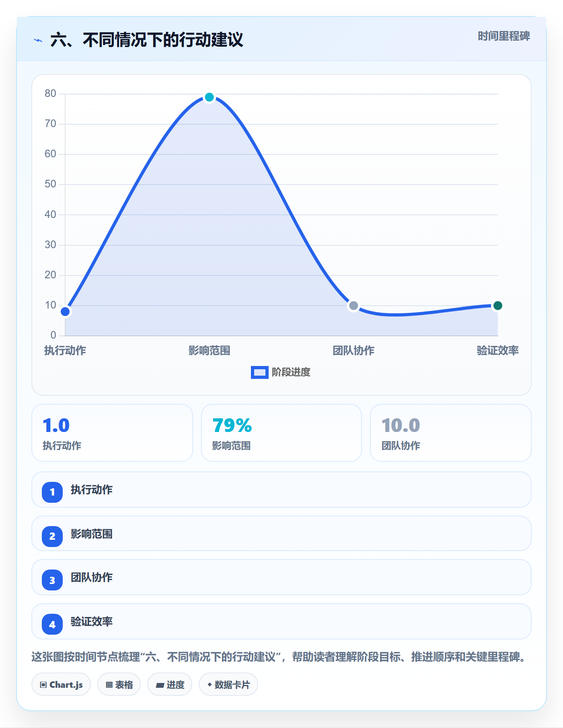The image size is (563, 728).
Task: Click the gray chart data point for 团队协作
Action: pyautogui.click(x=353, y=306)
